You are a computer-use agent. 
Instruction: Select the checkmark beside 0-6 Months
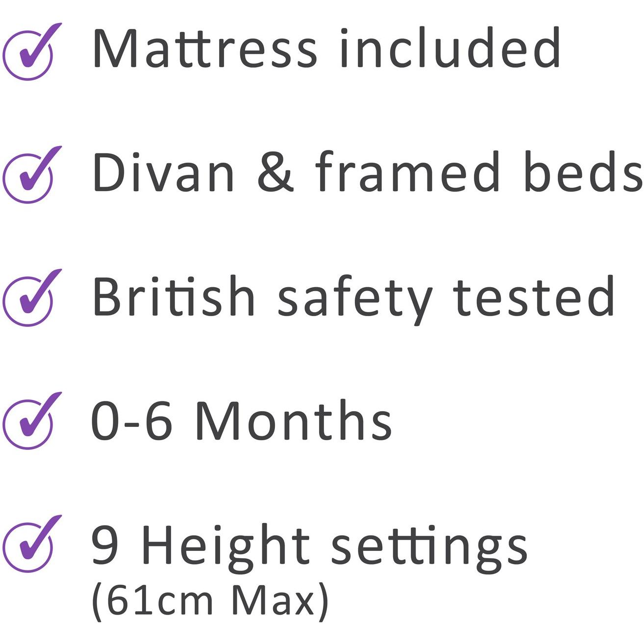coord(28,423)
